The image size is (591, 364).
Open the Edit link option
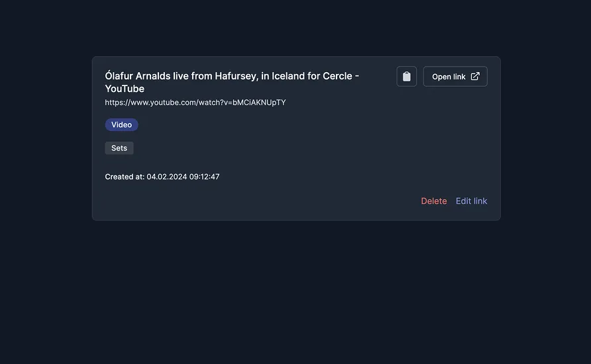[471, 201]
